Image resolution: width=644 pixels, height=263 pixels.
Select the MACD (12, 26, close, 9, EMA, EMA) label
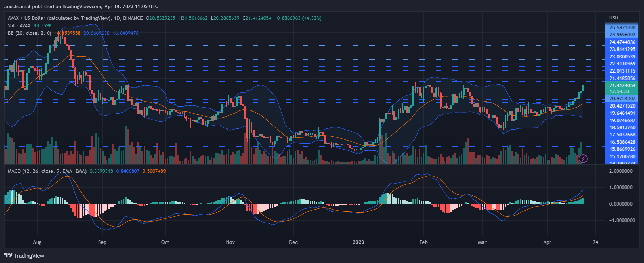[47, 171]
